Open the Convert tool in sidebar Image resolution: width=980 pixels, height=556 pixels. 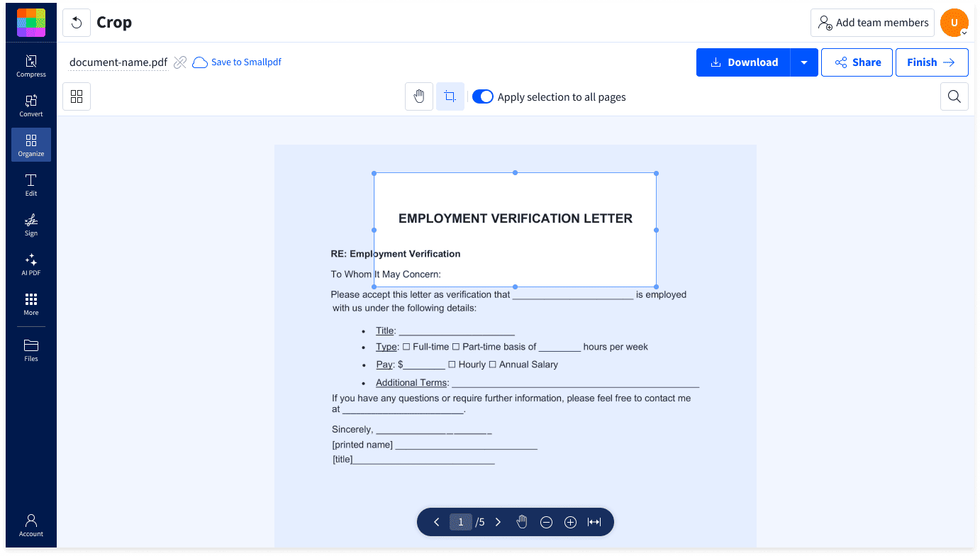click(31, 106)
